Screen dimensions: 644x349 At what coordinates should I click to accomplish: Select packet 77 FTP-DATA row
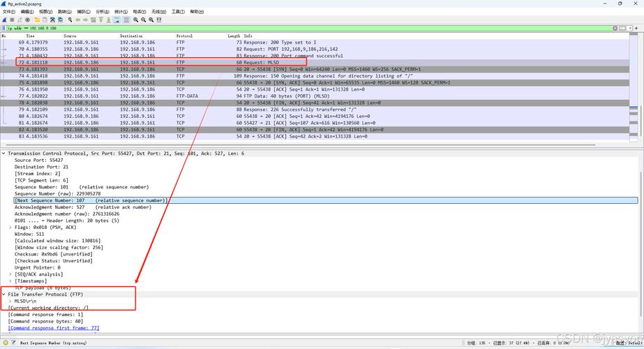(315, 96)
